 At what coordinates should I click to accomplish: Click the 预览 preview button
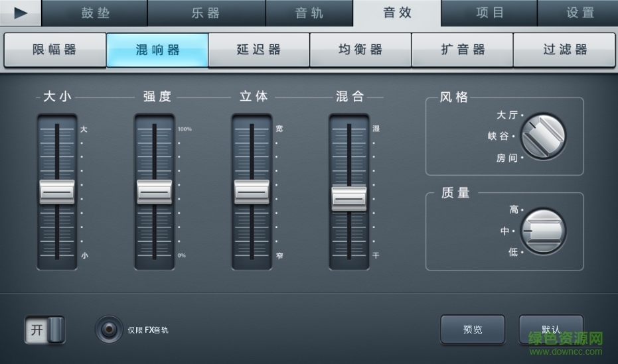[473, 330]
